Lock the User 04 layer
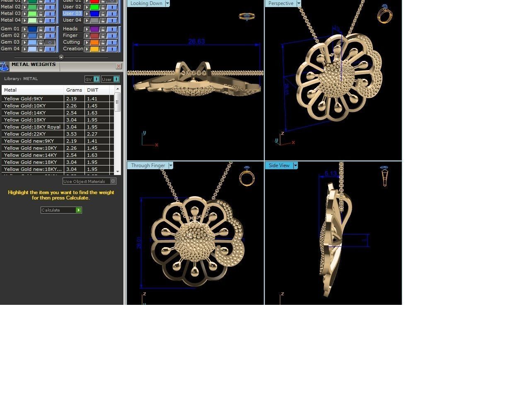 [x=103, y=20]
